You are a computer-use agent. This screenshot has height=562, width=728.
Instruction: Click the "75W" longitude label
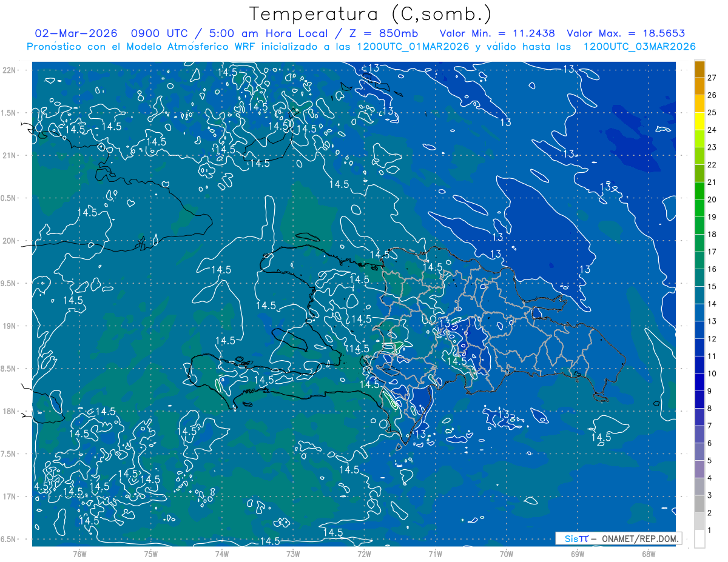(150, 554)
